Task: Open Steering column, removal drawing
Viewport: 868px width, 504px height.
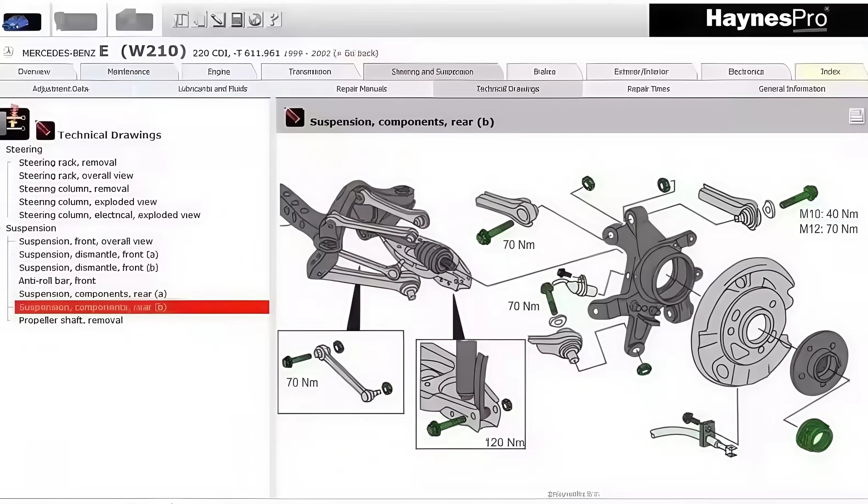Action: (x=74, y=189)
